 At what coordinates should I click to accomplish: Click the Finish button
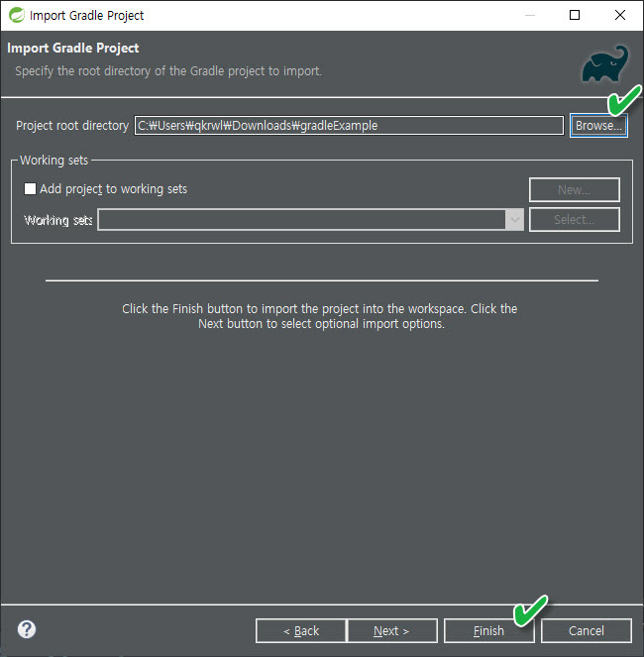pos(489,630)
